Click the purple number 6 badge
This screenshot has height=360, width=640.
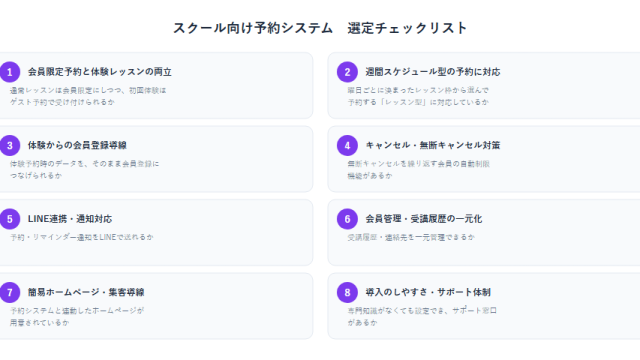pyautogui.click(x=347, y=219)
